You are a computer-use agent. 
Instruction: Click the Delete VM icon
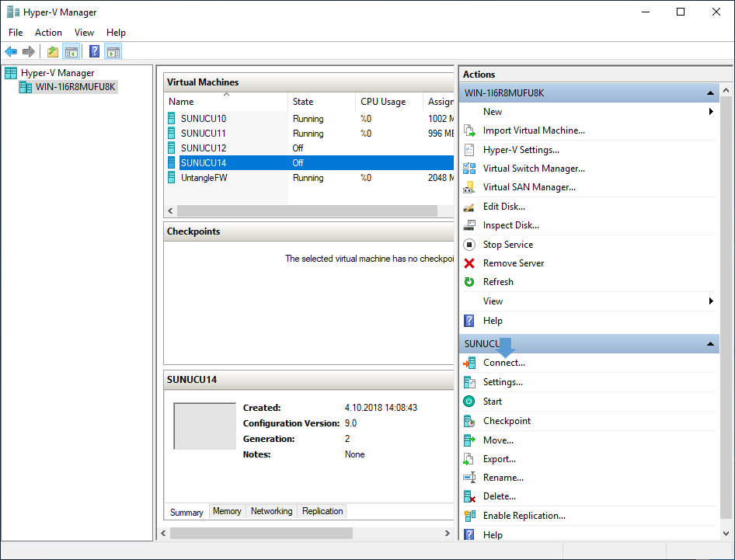469,497
